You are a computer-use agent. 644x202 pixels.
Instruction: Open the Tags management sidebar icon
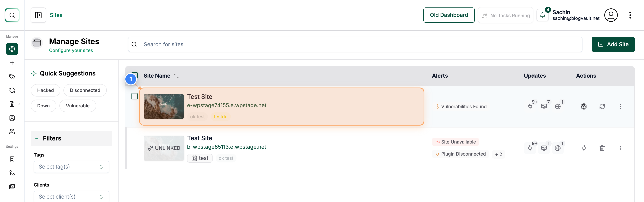12,76
